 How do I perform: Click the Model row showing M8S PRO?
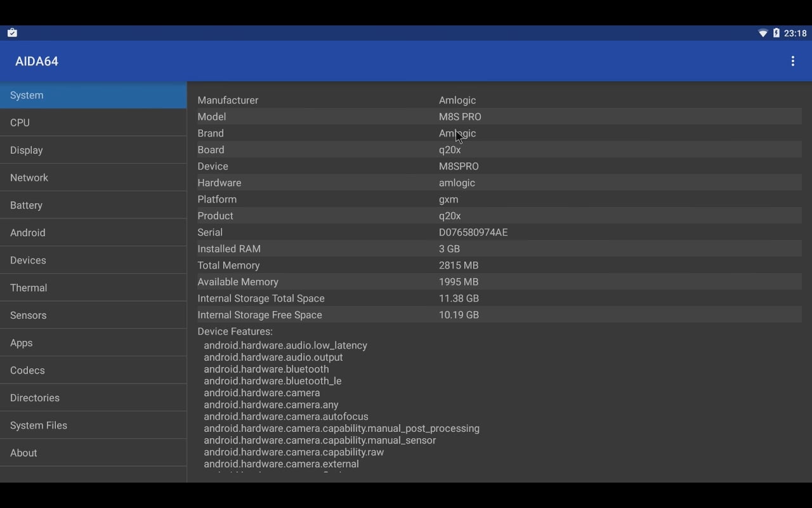pos(499,117)
